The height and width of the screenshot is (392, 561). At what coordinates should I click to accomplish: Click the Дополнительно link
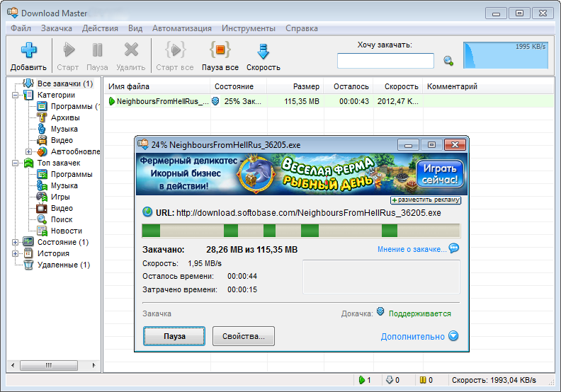(412, 337)
